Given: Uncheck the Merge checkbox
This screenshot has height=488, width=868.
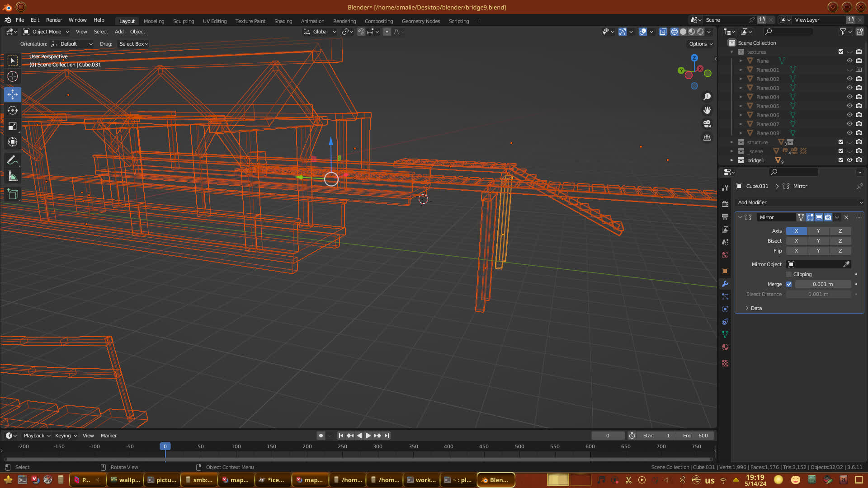Looking at the screenshot, I should pyautogui.click(x=789, y=284).
